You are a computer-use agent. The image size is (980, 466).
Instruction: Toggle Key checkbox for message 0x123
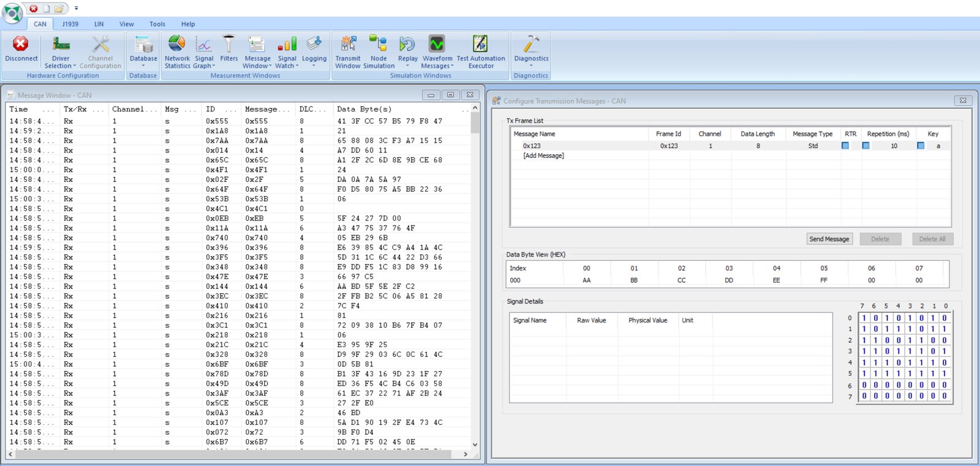click(x=921, y=146)
